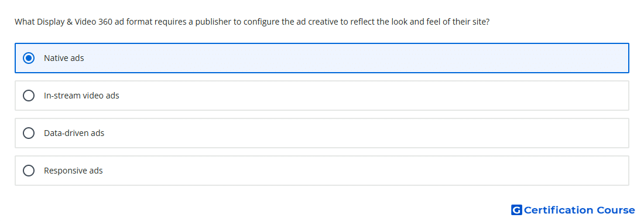The image size is (644, 221).
Task: Open the Certification Course branding link
Action: (573, 210)
